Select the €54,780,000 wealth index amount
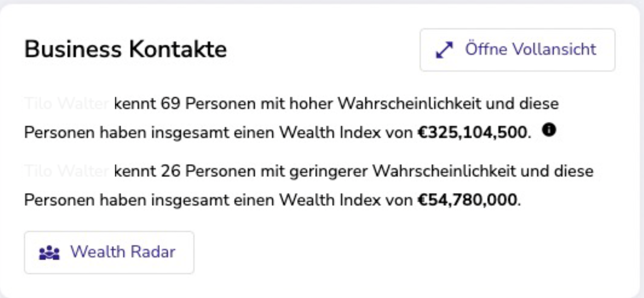 (467, 200)
